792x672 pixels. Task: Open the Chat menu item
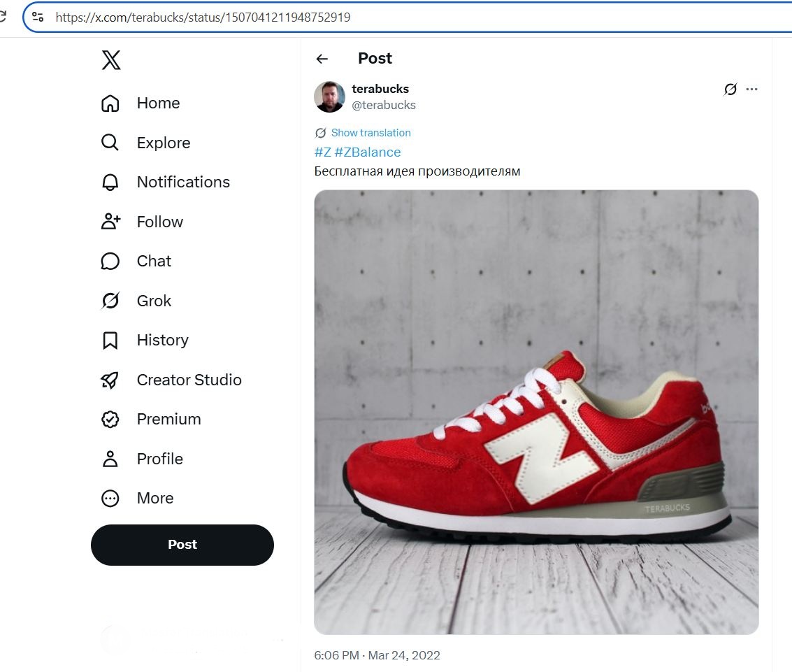click(x=154, y=262)
